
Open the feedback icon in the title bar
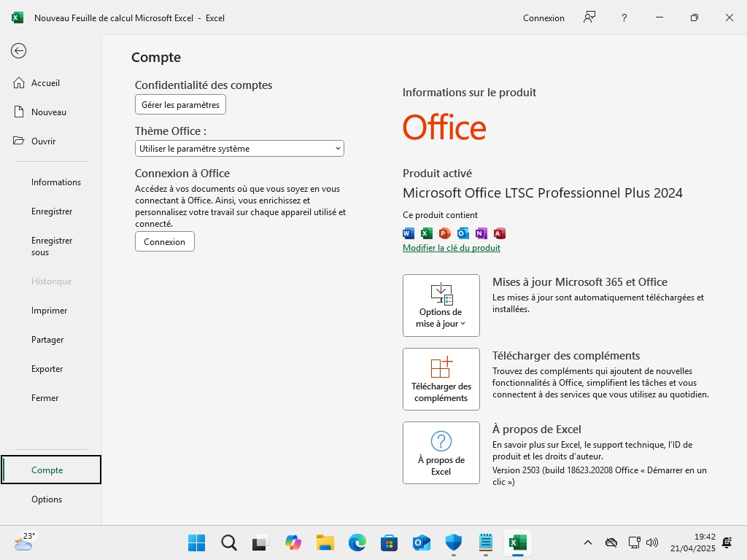589,17
